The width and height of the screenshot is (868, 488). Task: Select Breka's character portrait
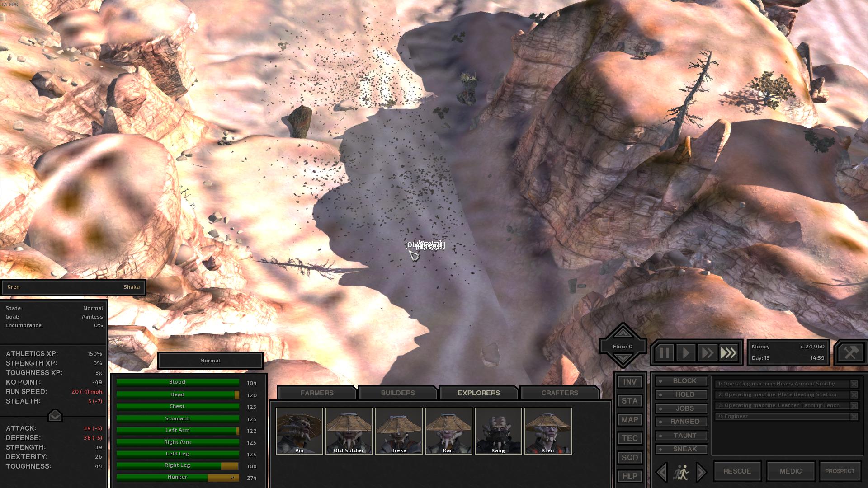[399, 431]
